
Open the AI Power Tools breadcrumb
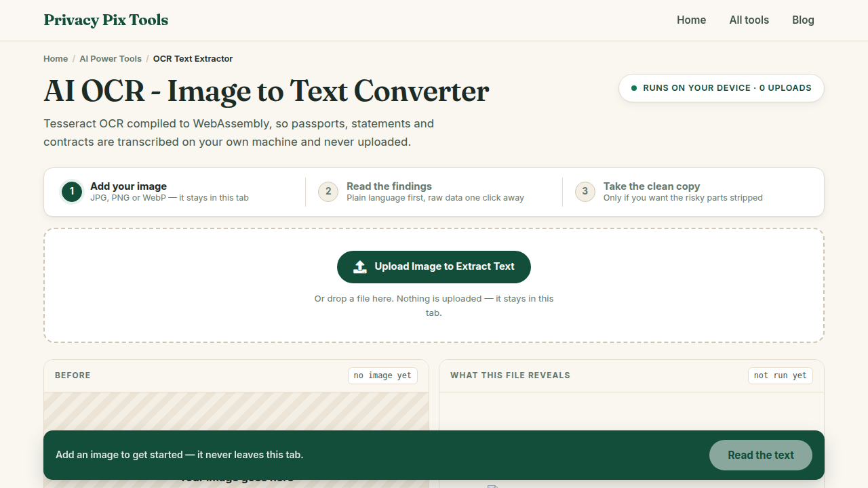pos(111,59)
